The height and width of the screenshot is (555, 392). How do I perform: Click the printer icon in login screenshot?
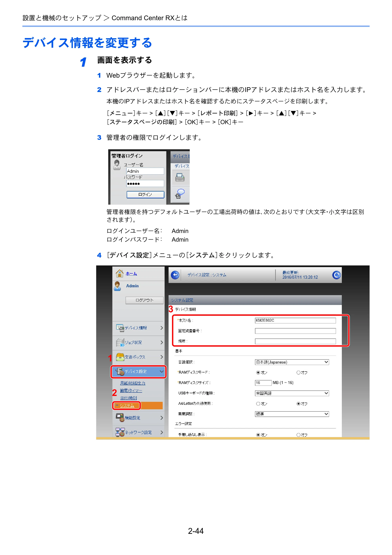point(180,177)
